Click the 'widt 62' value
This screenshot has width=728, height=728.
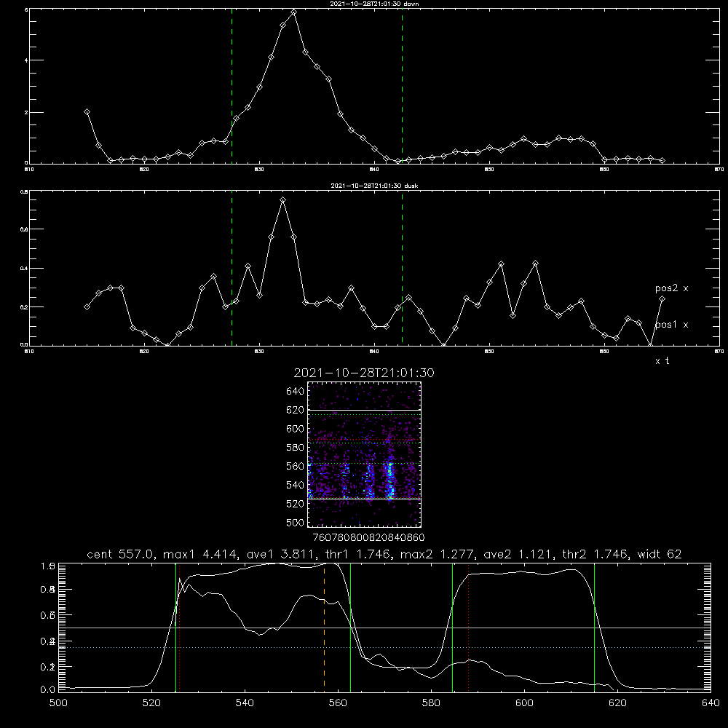(x=660, y=554)
